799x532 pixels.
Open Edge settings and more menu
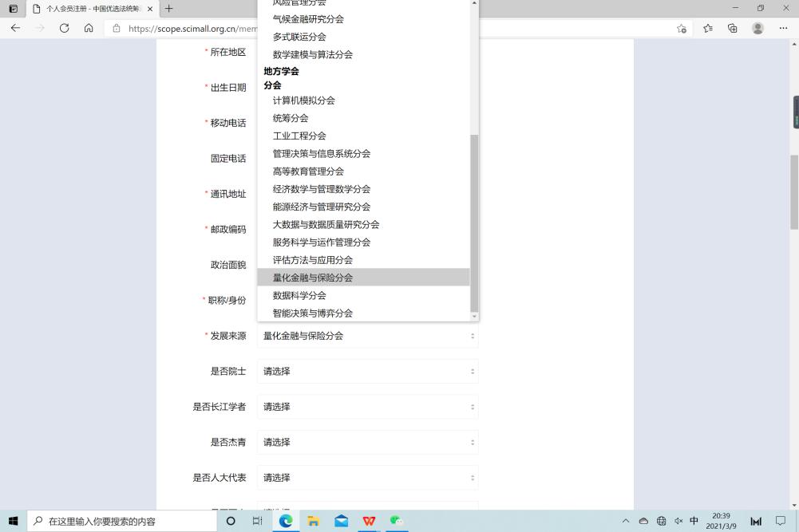[783, 28]
